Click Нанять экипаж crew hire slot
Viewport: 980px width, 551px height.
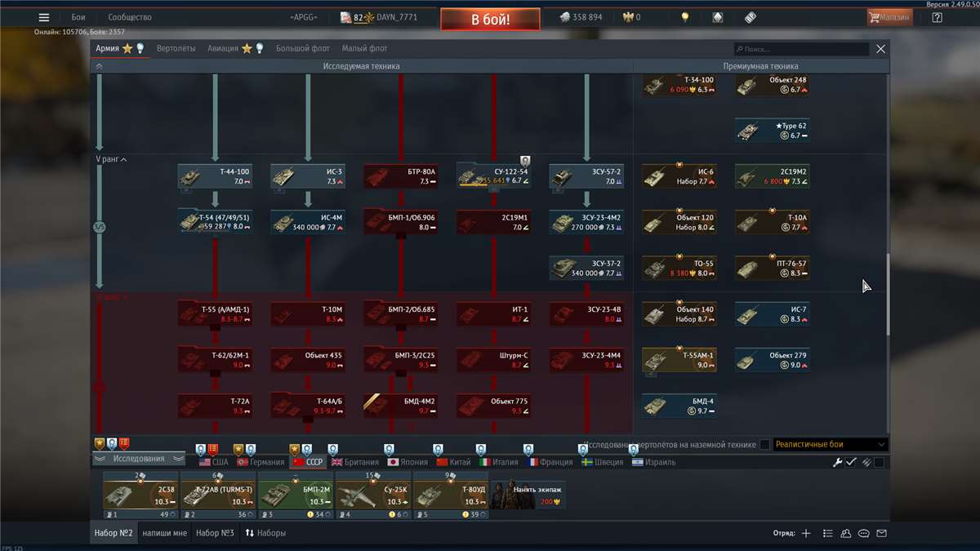point(528,495)
